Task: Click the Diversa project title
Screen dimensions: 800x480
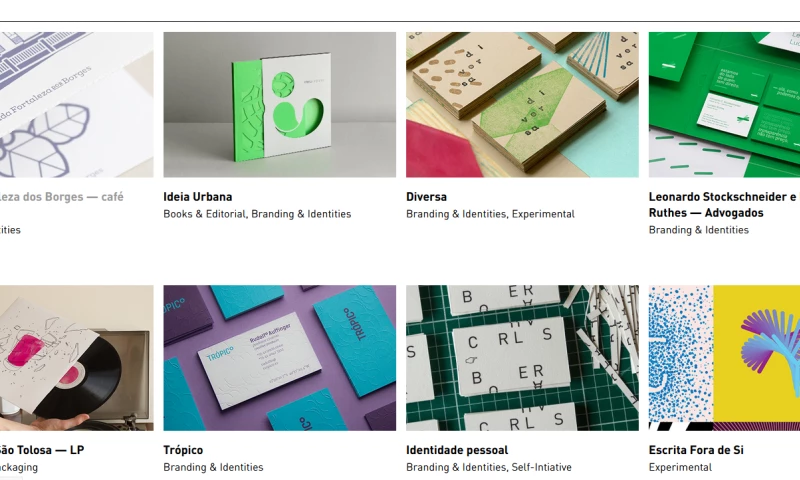Action: pos(426,197)
